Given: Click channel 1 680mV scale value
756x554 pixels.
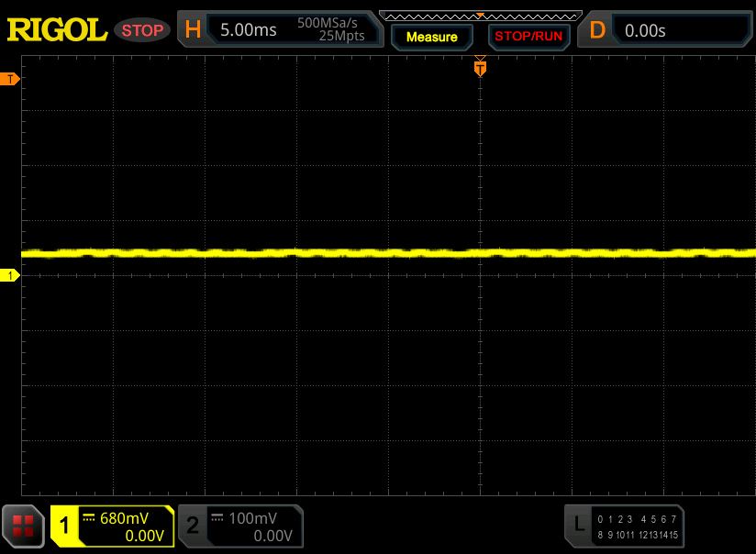Looking at the screenshot, I should [124, 518].
